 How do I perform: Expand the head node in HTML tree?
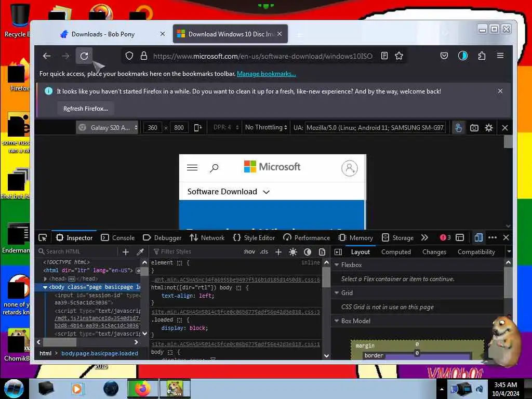click(45, 278)
